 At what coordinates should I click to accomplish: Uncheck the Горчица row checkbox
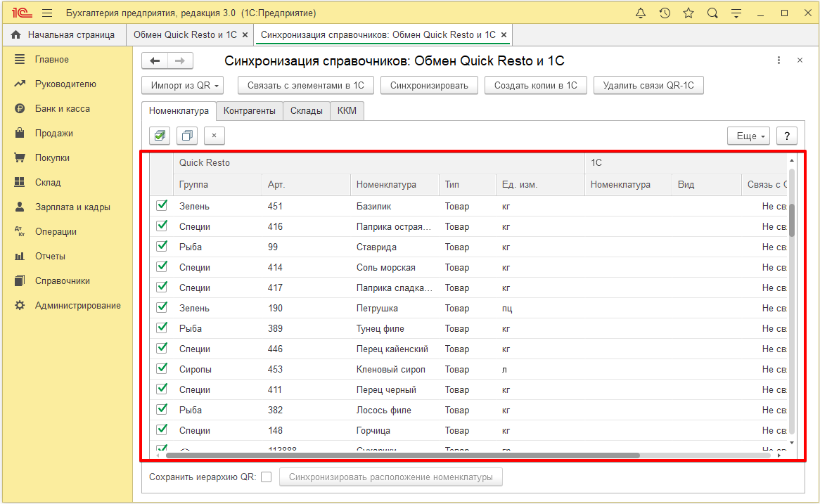(162, 429)
